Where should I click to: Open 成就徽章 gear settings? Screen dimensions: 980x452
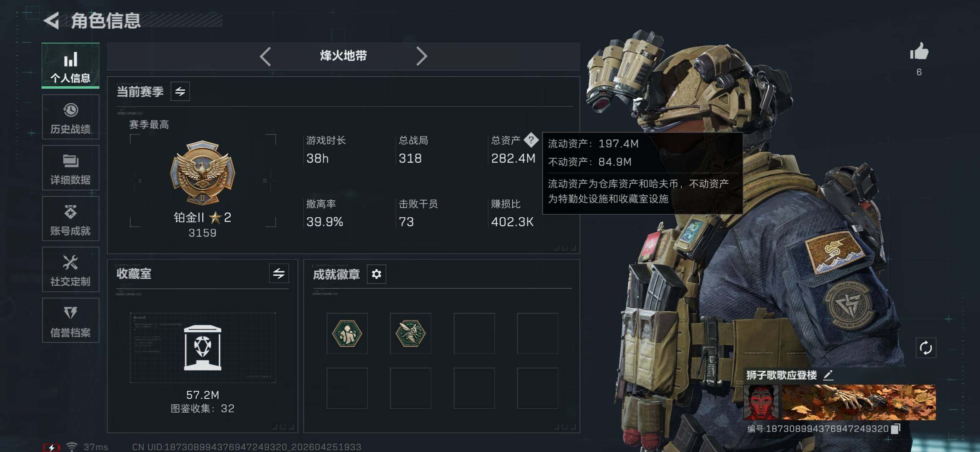pos(377,274)
